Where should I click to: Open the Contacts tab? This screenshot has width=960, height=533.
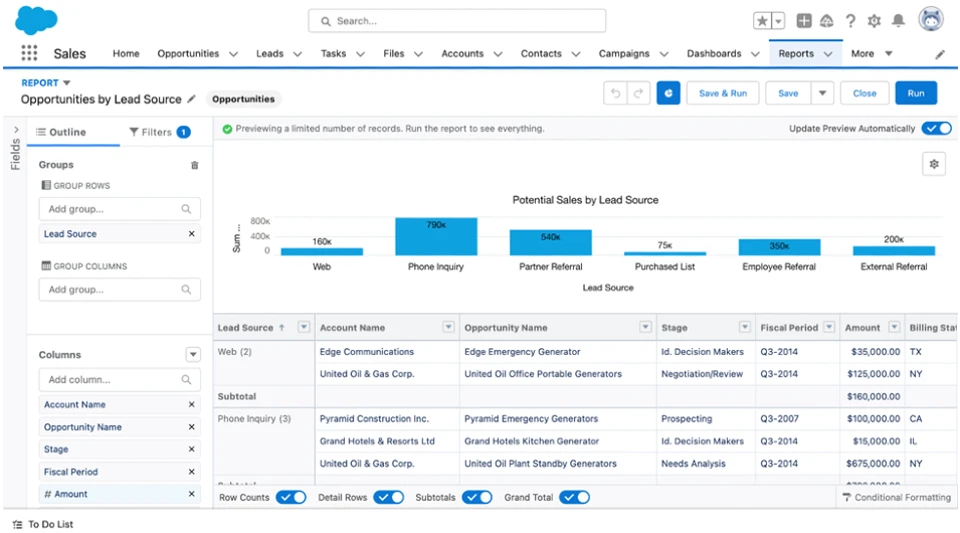click(x=541, y=54)
